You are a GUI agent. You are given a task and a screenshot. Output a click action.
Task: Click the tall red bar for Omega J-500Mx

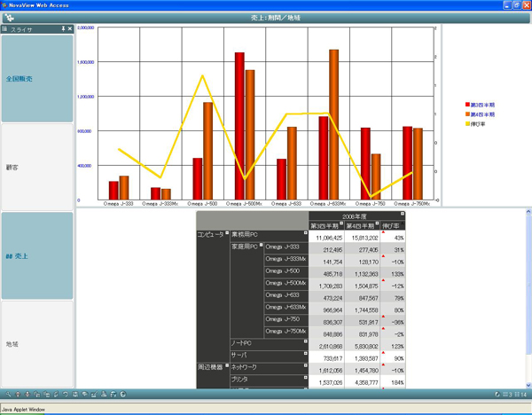239,126
